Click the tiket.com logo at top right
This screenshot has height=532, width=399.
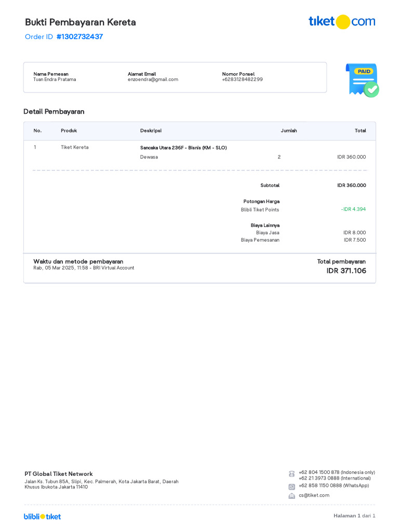(x=342, y=22)
